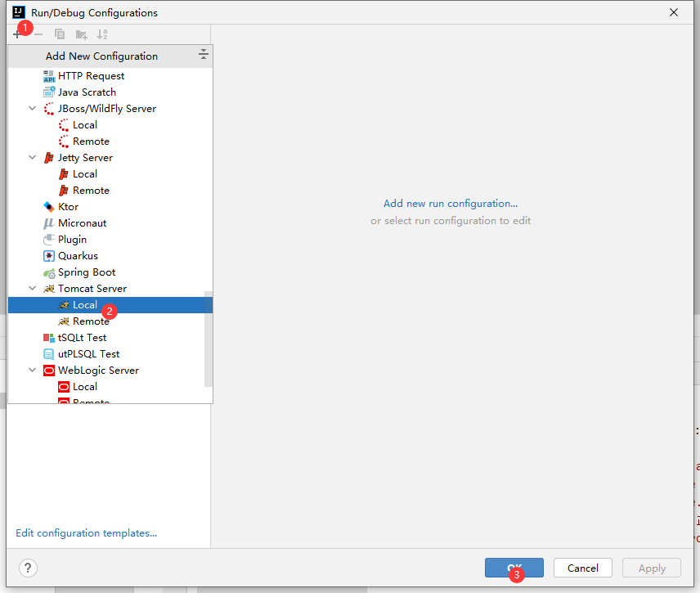Image resolution: width=700 pixels, height=593 pixels.
Task: Click the OK button
Action: tap(514, 568)
